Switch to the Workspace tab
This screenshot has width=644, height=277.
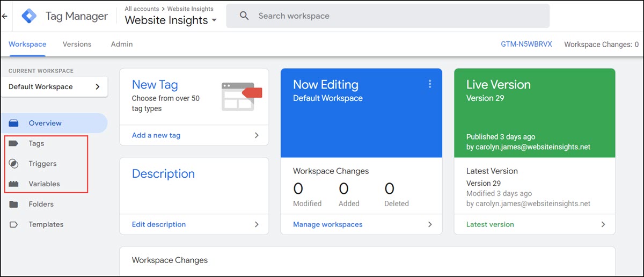click(x=27, y=44)
